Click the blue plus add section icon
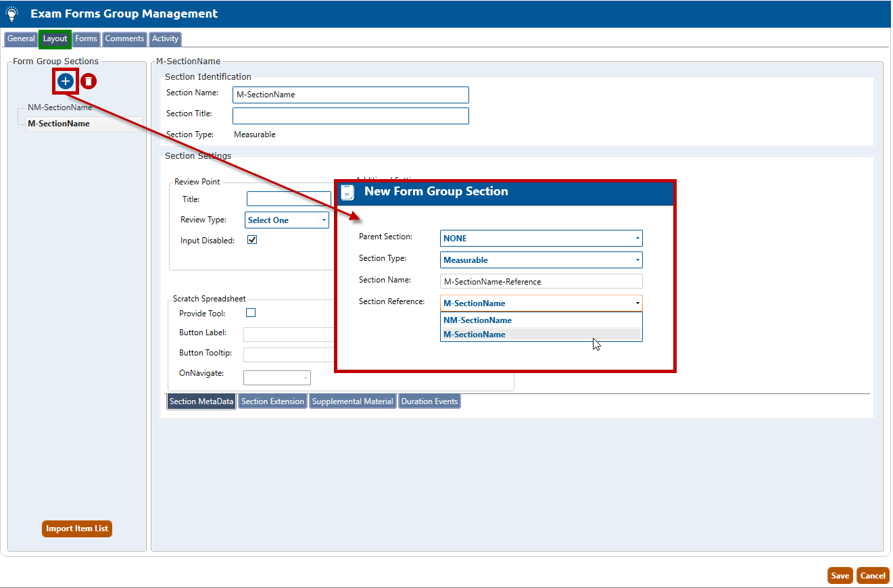This screenshot has height=588, width=893. (66, 81)
